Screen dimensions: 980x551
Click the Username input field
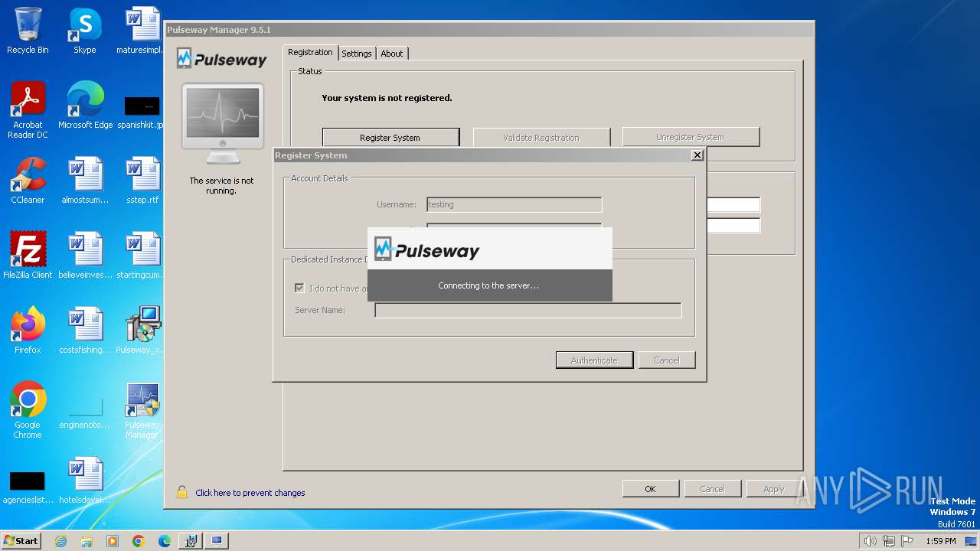(514, 204)
